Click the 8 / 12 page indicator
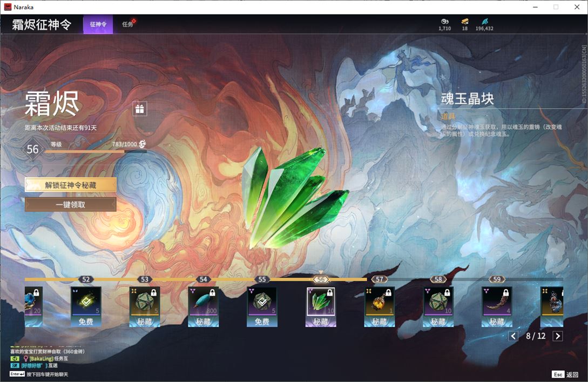588x382 pixels. [536, 336]
